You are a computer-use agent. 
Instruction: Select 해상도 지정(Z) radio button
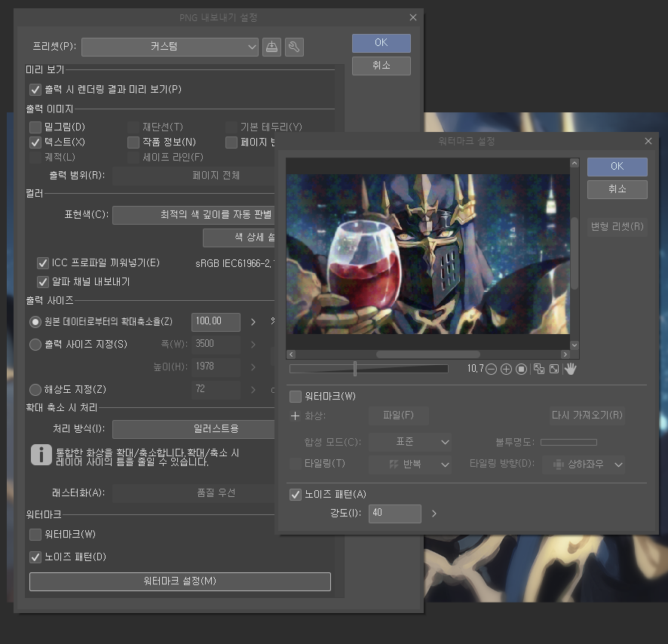click(35, 390)
